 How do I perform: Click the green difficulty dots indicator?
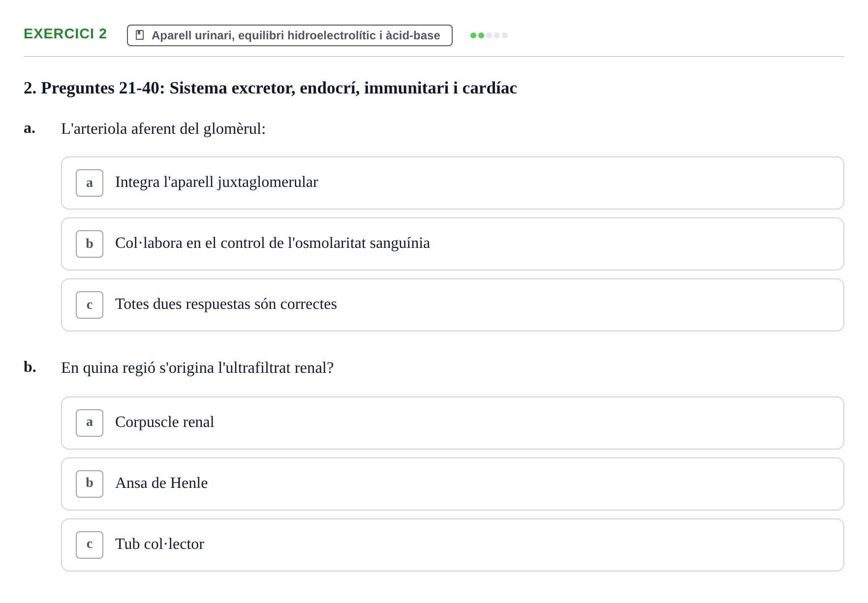(x=489, y=35)
